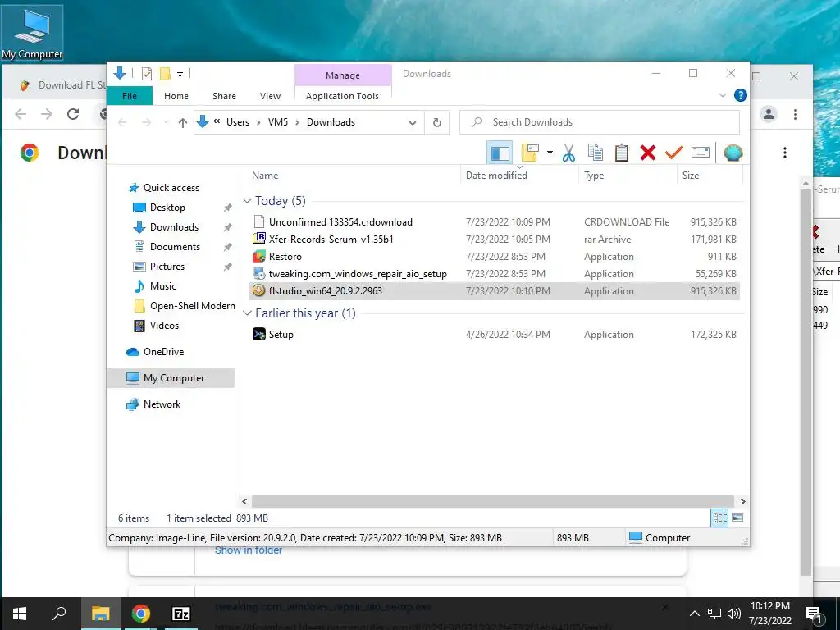Image resolution: width=840 pixels, height=630 pixels.
Task: Open taskbar Search magnifier
Action: tap(59, 613)
